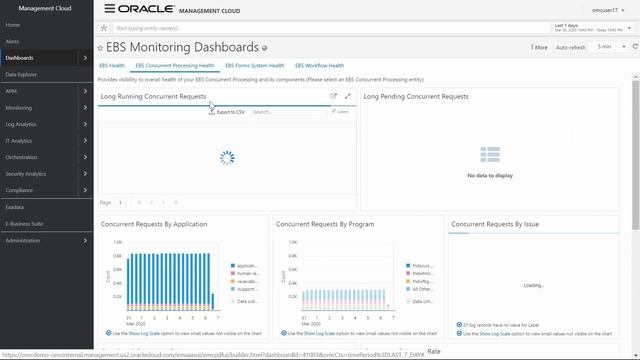Click the previous page pagination arrow
This screenshot has width=640, height=360.
(x=151, y=202)
